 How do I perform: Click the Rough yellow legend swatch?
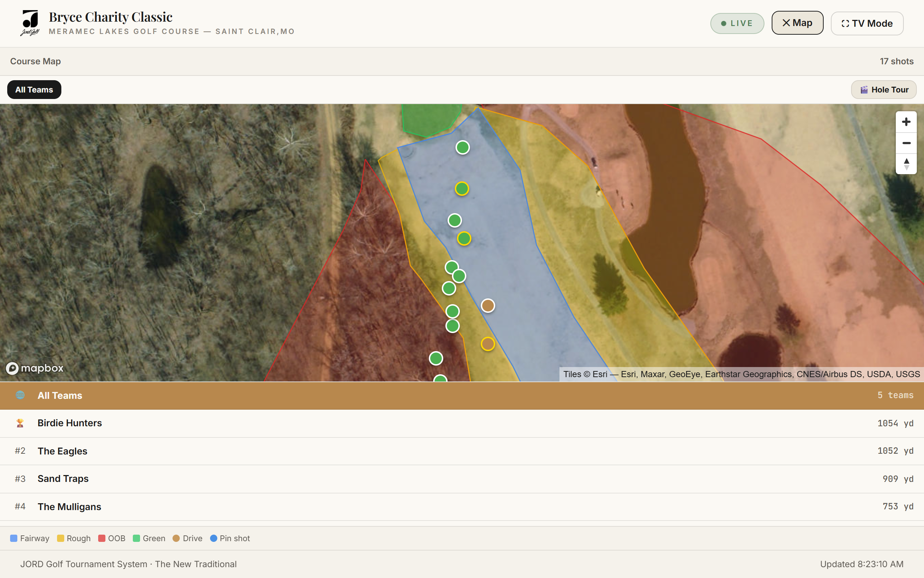(x=60, y=538)
